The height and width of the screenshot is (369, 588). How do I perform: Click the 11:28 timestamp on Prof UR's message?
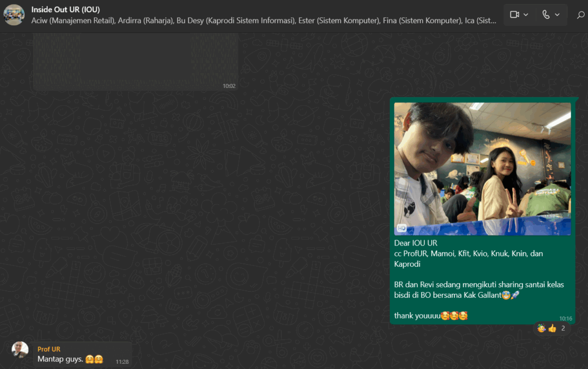122,362
